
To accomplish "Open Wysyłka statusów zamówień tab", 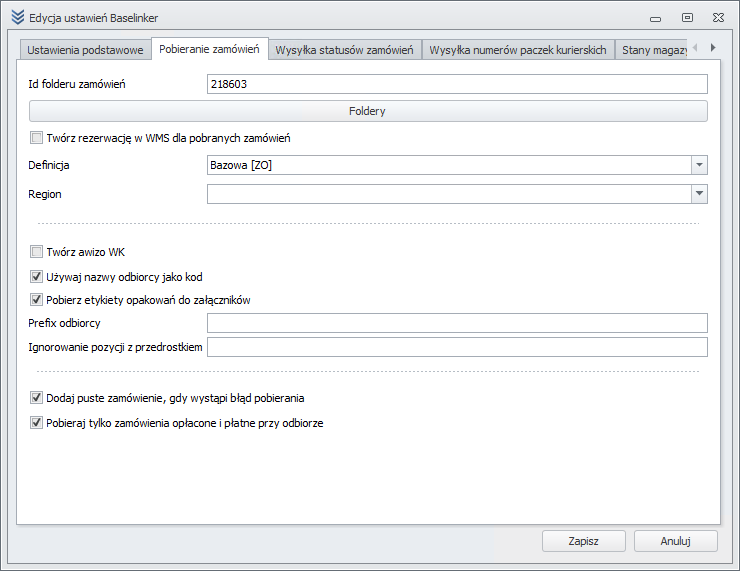I will coord(345,50).
